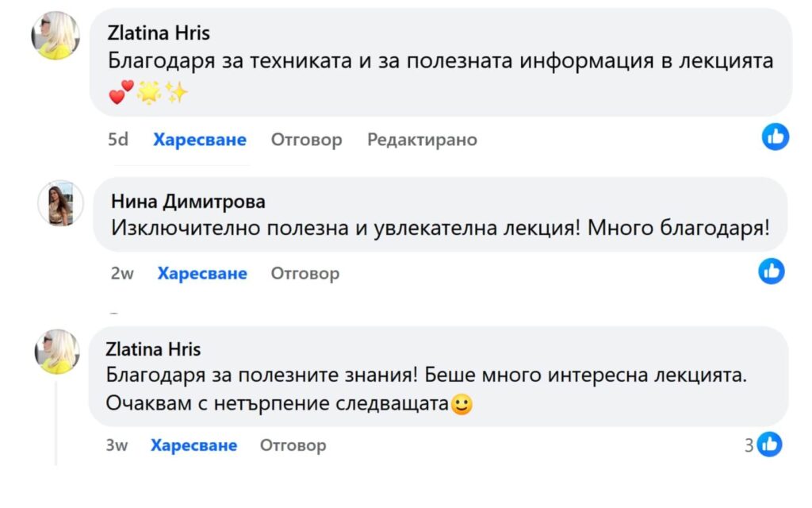Click the 3w timestamp of the last comment
The width and height of the screenshot is (812, 508).
pos(117,445)
